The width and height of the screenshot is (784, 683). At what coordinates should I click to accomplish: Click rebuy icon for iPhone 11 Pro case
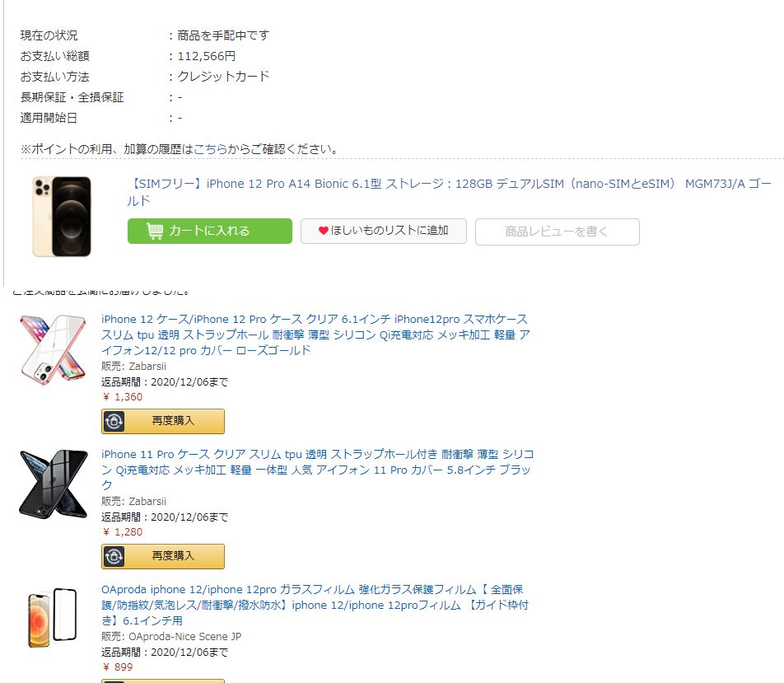point(114,556)
